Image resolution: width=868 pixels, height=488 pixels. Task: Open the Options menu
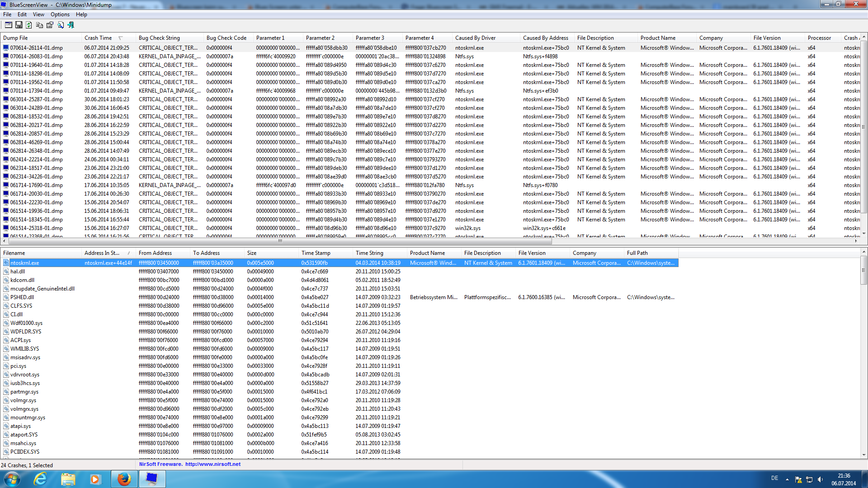point(60,14)
